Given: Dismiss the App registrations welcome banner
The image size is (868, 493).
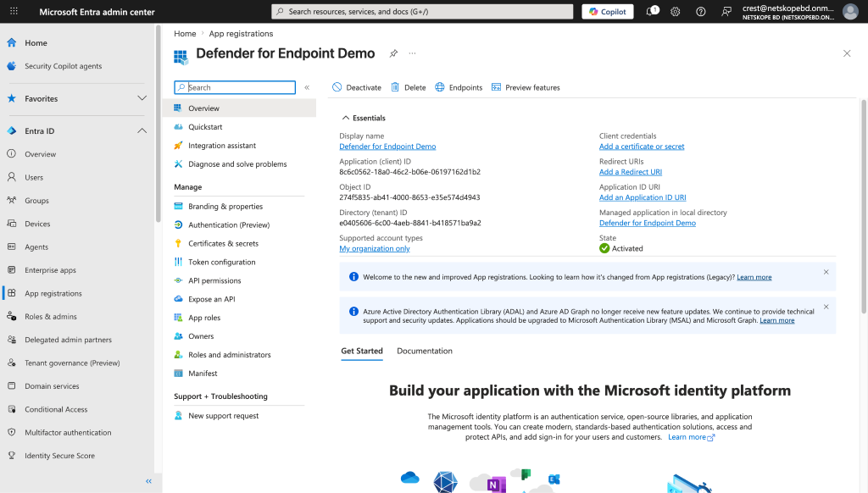Looking at the screenshot, I should (826, 272).
